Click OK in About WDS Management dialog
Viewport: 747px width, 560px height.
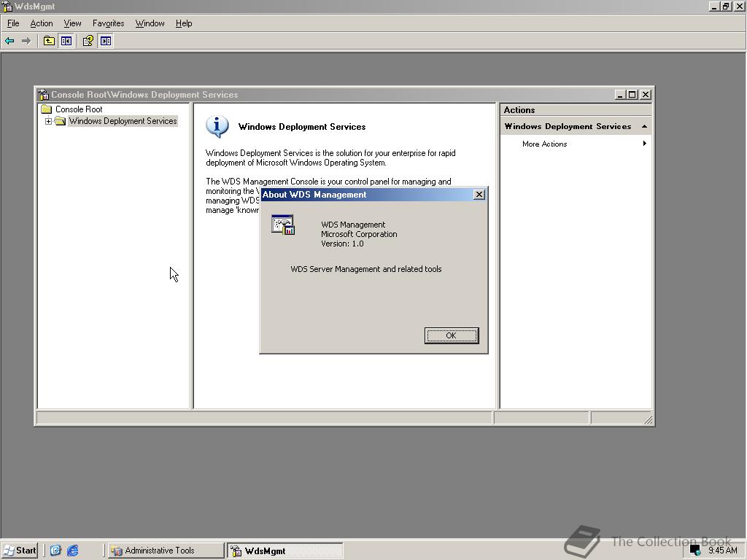(x=451, y=335)
